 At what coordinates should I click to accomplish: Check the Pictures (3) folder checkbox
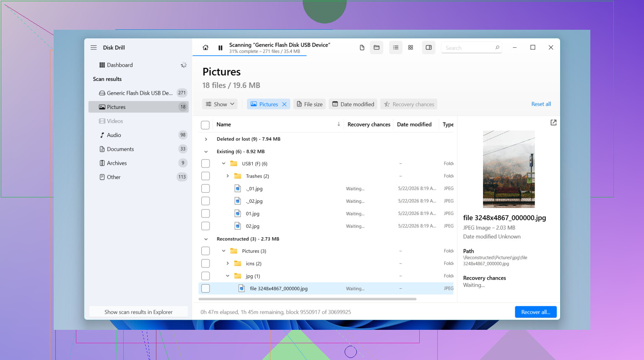point(205,251)
